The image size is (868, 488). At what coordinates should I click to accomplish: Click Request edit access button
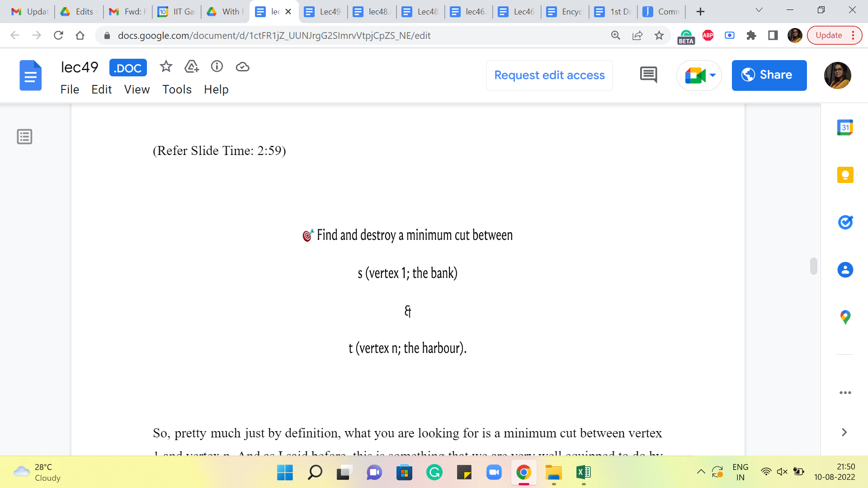click(x=549, y=75)
